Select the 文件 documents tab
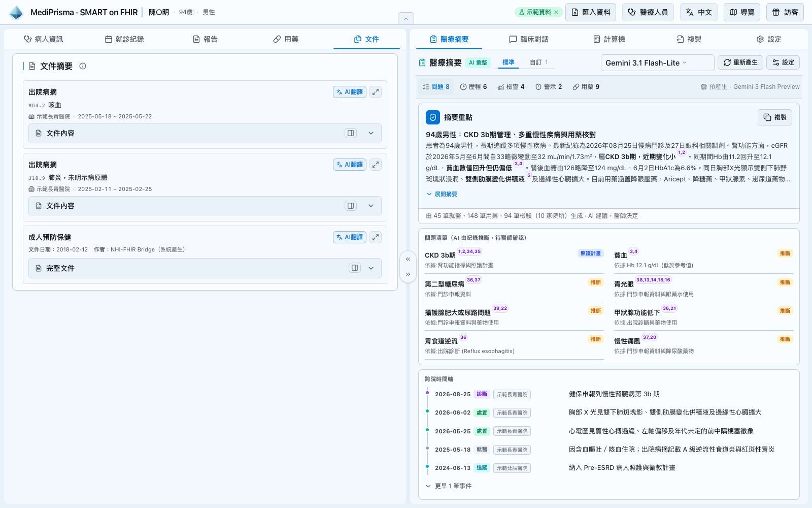The width and height of the screenshot is (812, 508). [x=366, y=39]
